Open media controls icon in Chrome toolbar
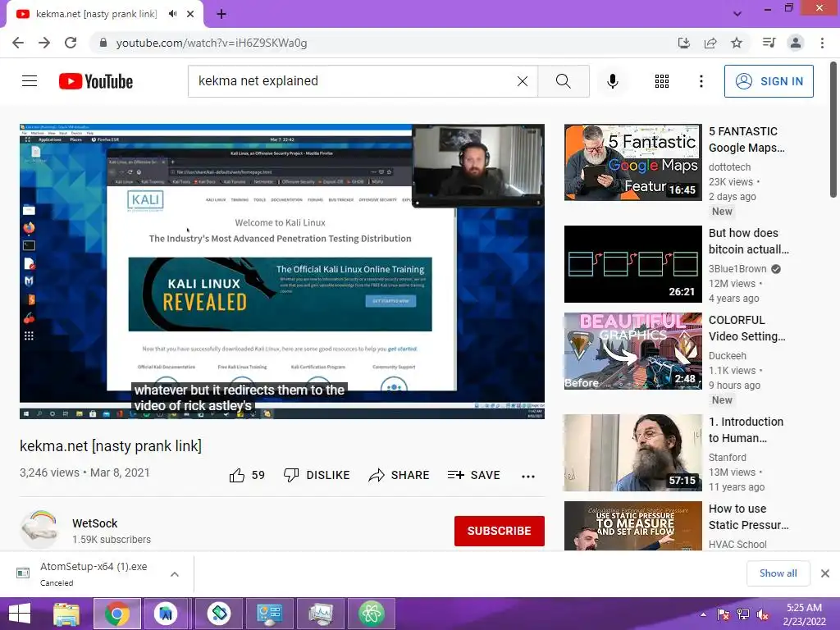Screen dimensions: 840x630 pos(769,43)
